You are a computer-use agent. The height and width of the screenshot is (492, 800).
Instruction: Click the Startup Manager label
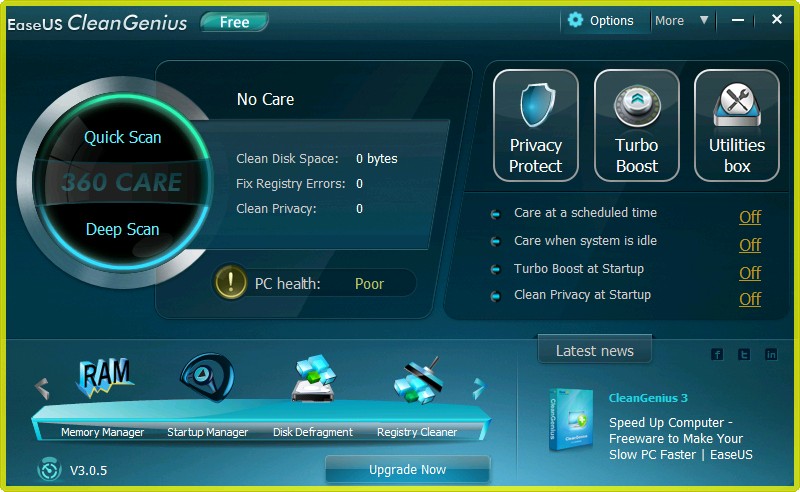[x=208, y=432]
